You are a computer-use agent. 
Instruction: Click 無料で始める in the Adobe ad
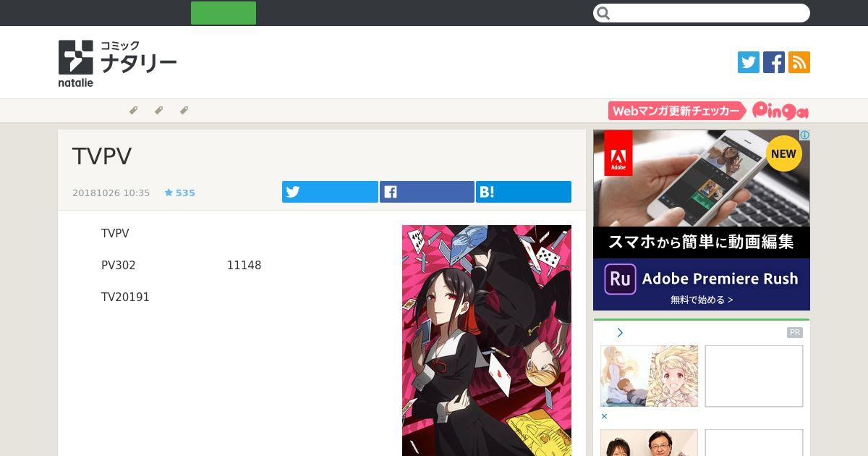pos(702,300)
